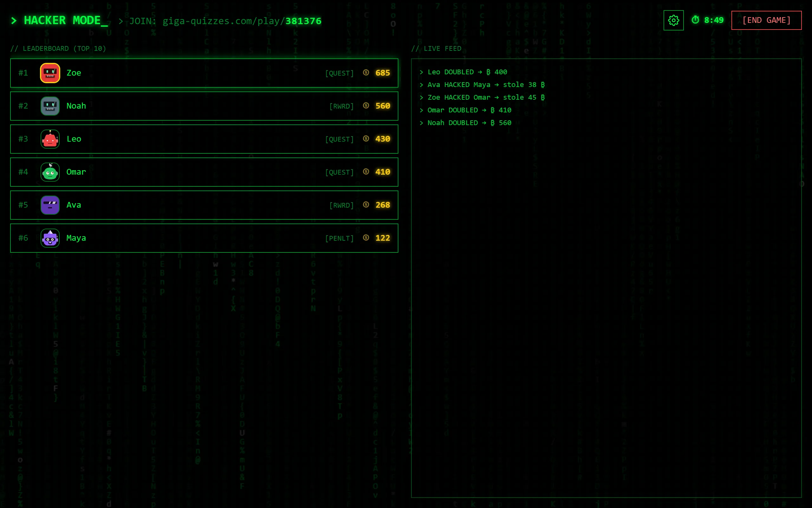Click feed entry 'Omar DOUBLED → ₿ 410'

point(465,110)
